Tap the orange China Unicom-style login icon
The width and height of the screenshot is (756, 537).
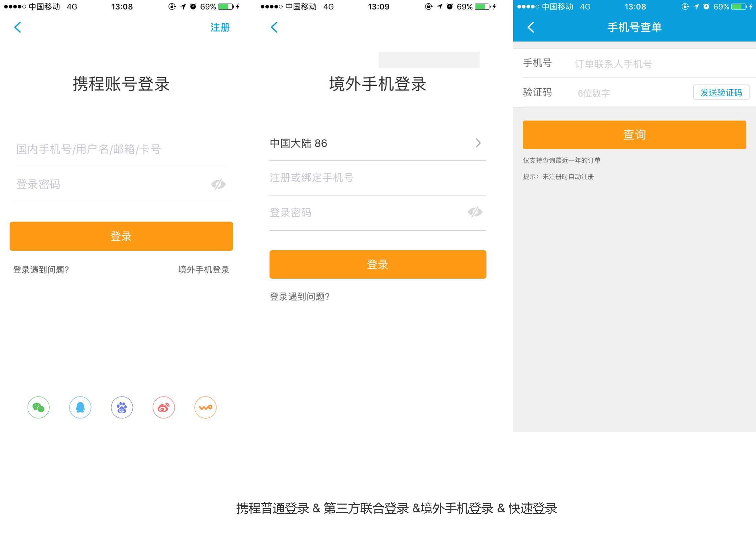point(205,407)
